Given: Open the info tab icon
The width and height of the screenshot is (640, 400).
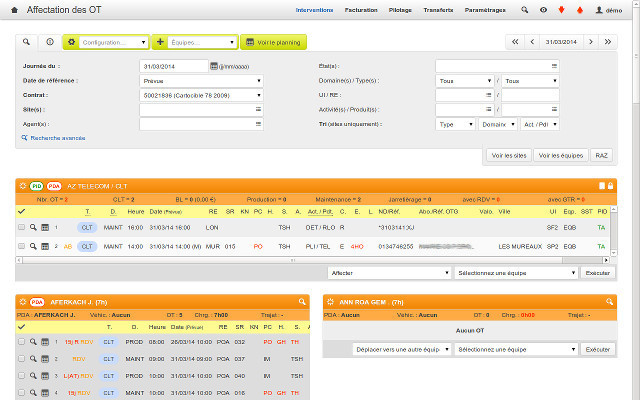Looking at the screenshot, I should click(50, 42).
